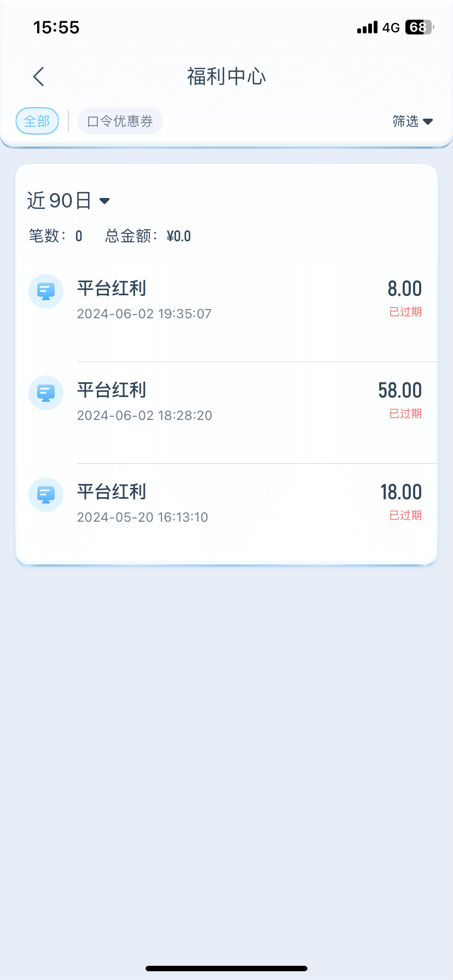This screenshot has width=453, height=980.
Task: Tap icon beside the 8.00 platform bonus
Action: pyautogui.click(x=46, y=291)
